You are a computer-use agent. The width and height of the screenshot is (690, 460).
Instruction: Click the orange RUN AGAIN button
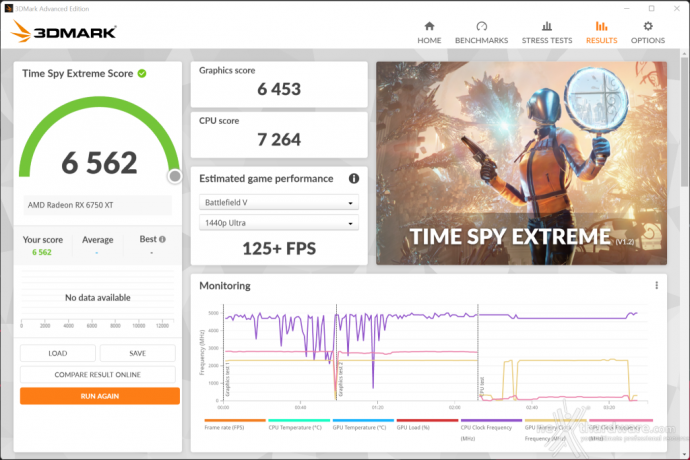click(x=100, y=396)
